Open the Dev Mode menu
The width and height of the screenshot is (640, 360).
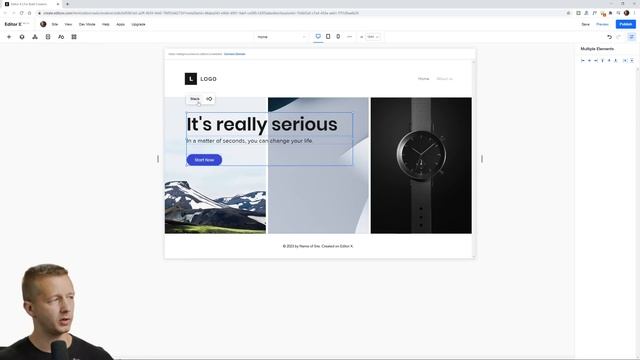(87, 24)
